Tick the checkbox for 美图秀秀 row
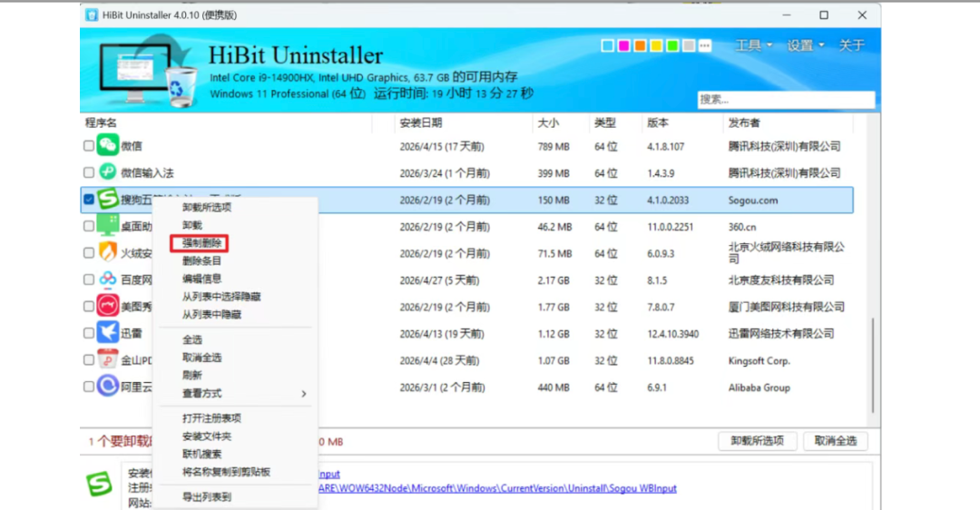The width and height of the screenshot is (980, 510). 89,306
